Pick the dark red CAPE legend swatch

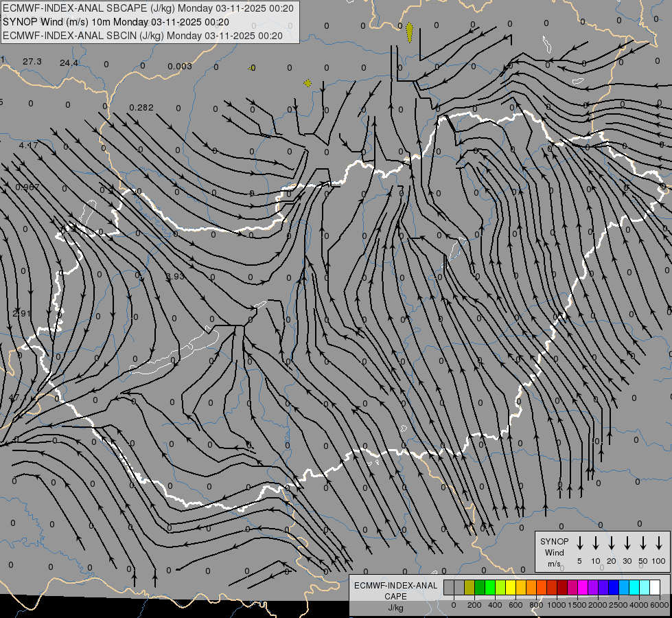(563, 588)
